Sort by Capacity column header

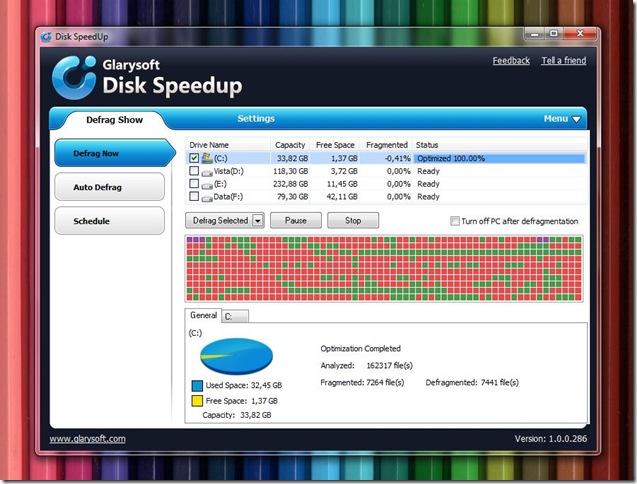click(290, 145)
